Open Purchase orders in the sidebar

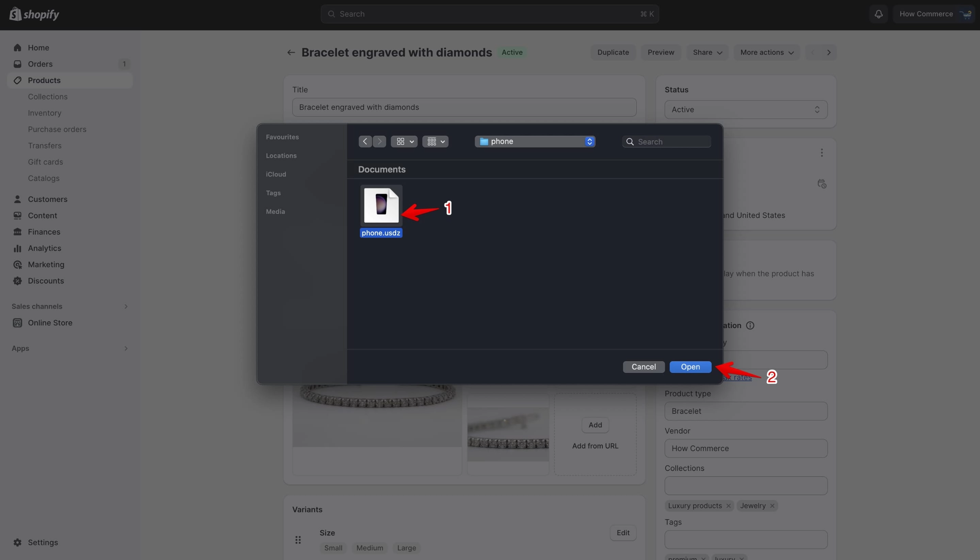pos(57,129)
